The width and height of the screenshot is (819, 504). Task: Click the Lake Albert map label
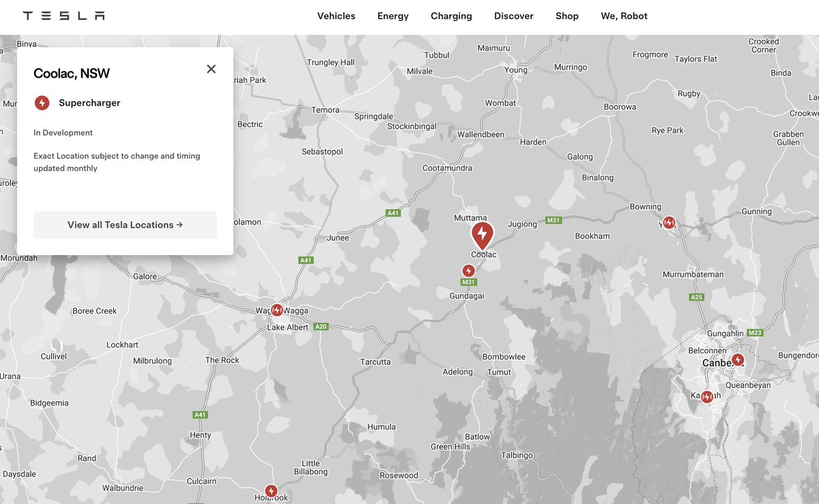pyautogui.click(x=288, y=327)
